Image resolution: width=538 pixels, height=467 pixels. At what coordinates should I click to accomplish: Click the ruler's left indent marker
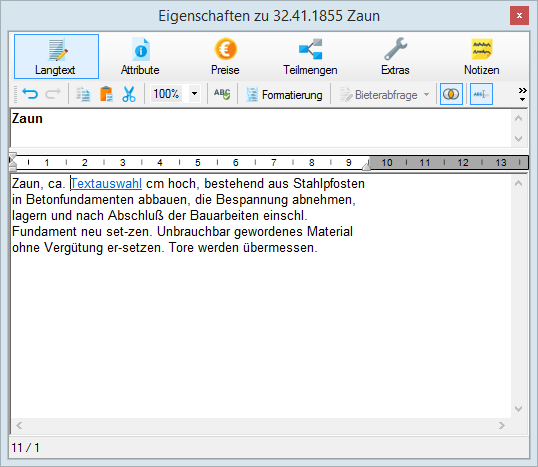(x=12, y=162)
